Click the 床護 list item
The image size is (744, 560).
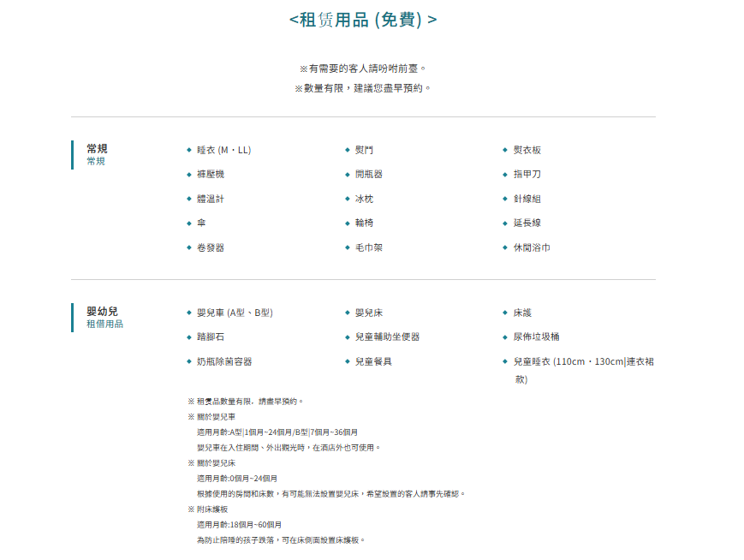click(522, 313)
